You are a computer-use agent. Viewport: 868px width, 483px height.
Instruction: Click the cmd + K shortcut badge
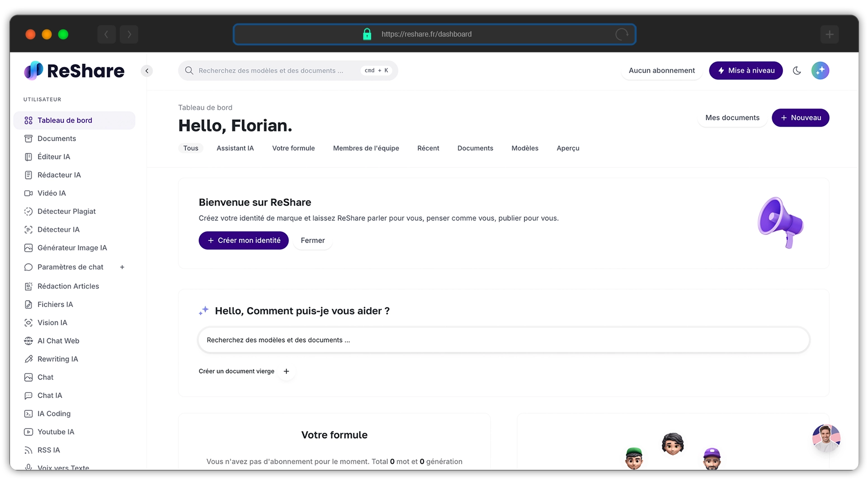click(x=377, y=71)
